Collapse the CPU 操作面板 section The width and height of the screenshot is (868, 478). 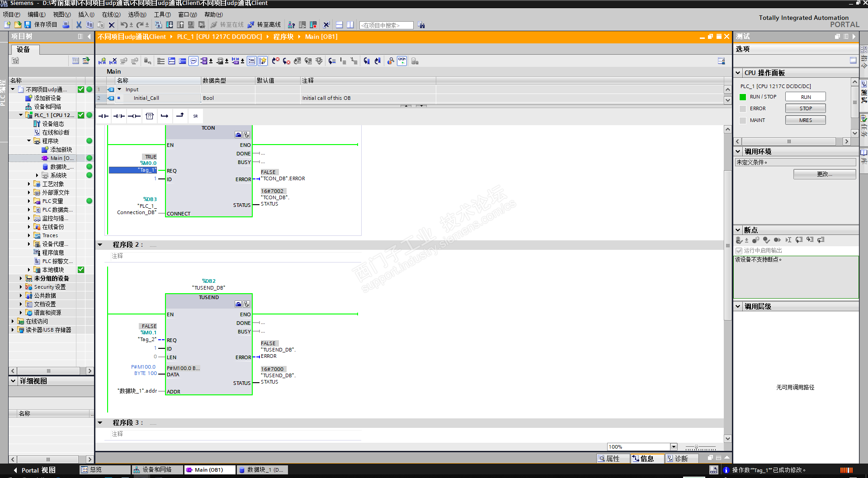(738, 73)
